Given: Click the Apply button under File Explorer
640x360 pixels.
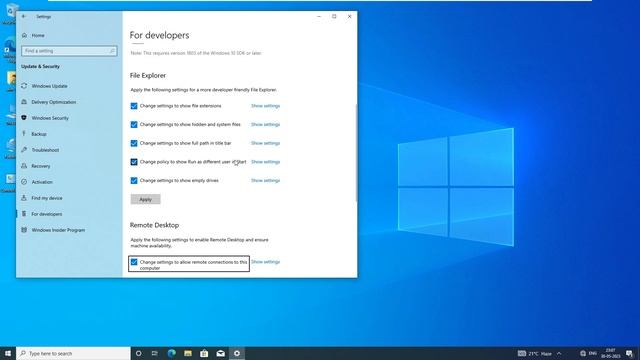Looking at the screenshot, I should tap(145, 199).
